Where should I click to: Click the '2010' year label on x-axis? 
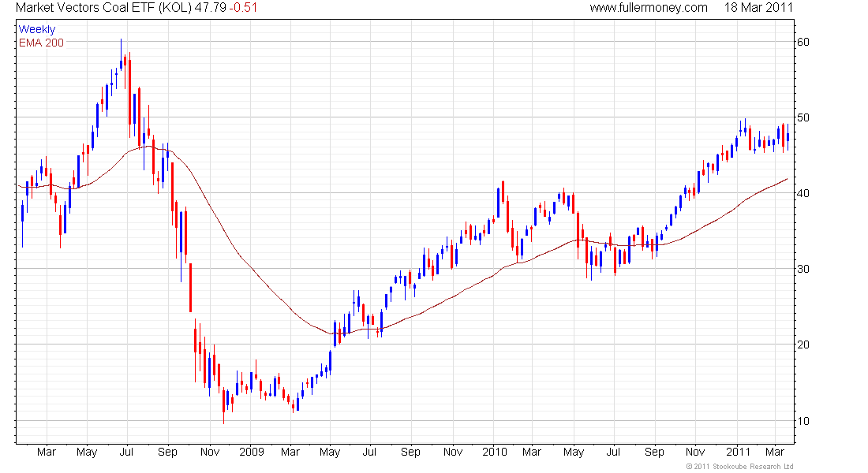494,452
